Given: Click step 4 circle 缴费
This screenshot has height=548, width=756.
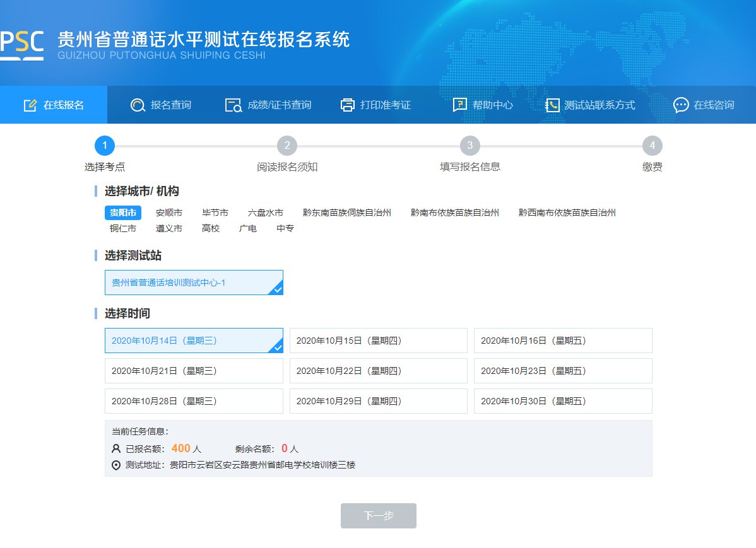Looking at the screenshot, I should (x=652, y=146).
